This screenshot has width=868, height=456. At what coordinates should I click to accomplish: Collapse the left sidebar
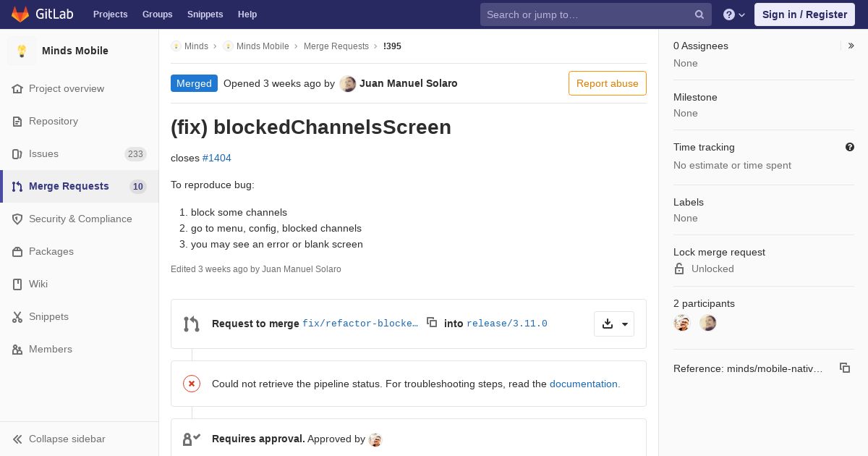59,439
